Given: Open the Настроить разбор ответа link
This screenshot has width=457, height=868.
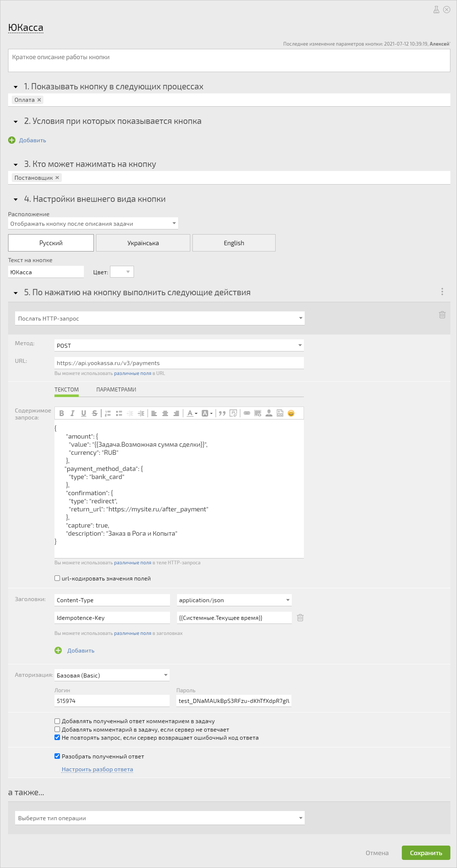Looking at the screenshot, I should tap(98, 769).
